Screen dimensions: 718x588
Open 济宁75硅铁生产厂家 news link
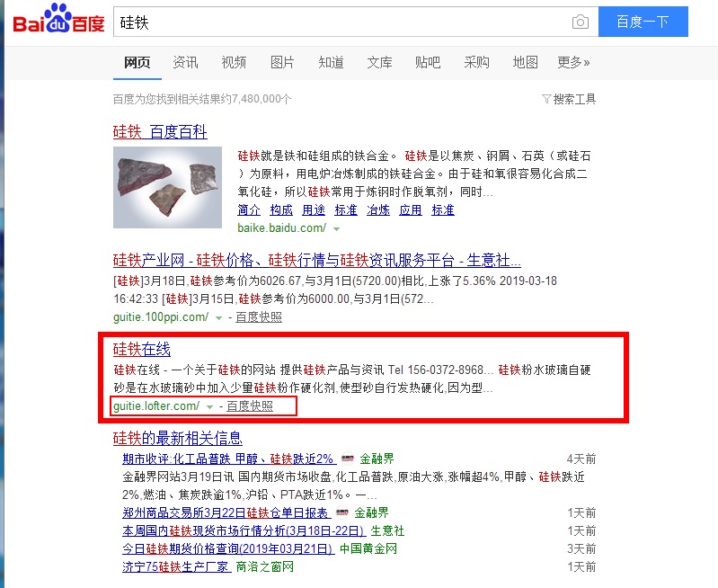click(175, 566)
